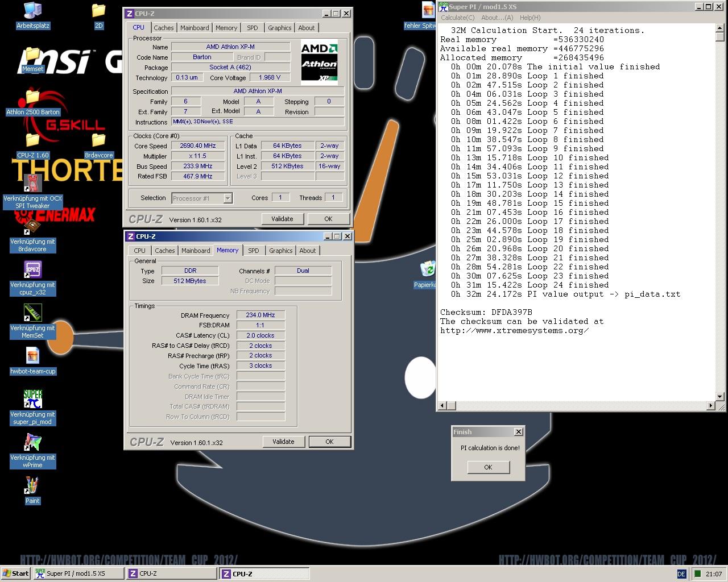This screenshot has height=582, width=728.
Task: Confirm OK in Finish dialog
Action: (488, 467)
